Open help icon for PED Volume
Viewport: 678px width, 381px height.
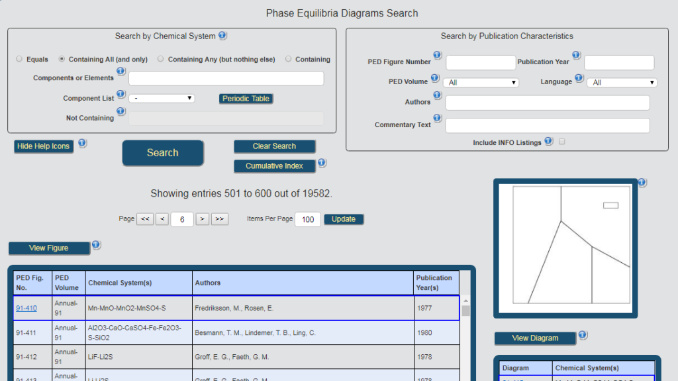(435, 78)
